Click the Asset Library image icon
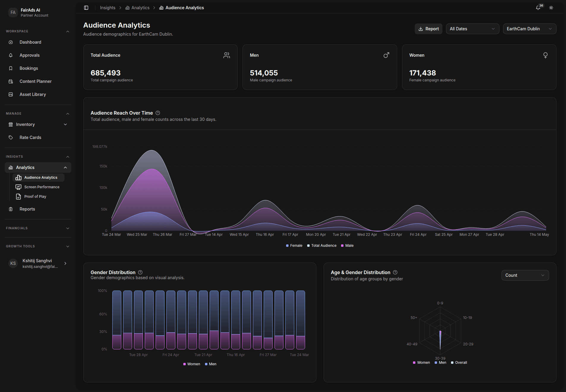 point(11,94)
